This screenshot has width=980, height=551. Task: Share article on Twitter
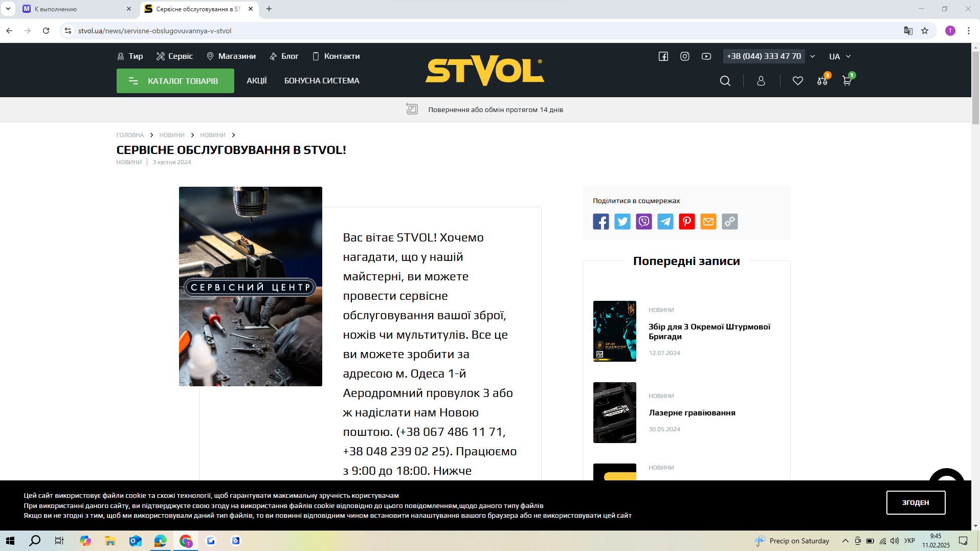pos(622,222)
